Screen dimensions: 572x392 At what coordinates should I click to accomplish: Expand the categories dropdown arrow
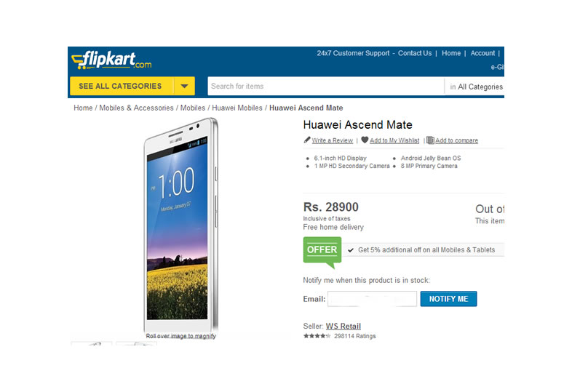pyautogui.click(x=184, y=86)
